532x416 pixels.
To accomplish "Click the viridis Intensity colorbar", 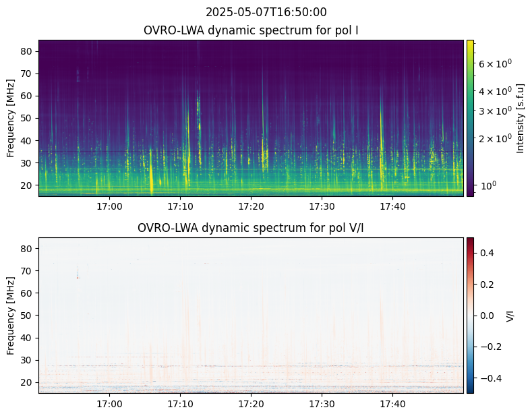I will [x=470, y=118].
